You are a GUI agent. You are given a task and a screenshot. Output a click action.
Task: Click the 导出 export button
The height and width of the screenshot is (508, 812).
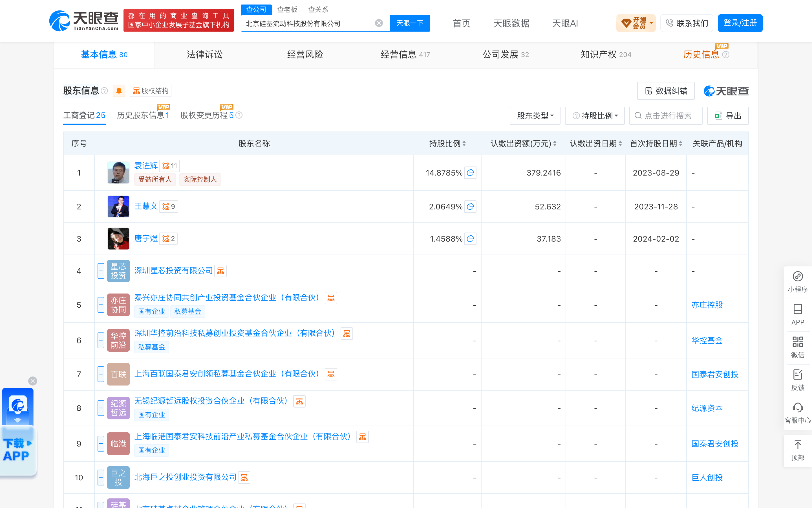tap(727, 116)
